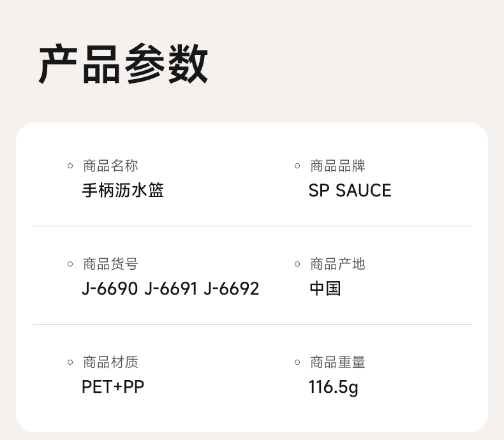Select the 商品货号 label
Viewport: 504px width, 440px height.
tap(110, 264)
